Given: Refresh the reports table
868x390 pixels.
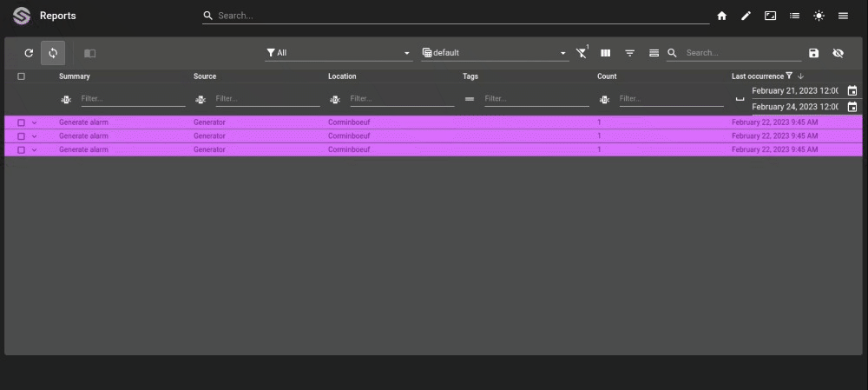Looking at the screenshot, I should click(29, 53).
